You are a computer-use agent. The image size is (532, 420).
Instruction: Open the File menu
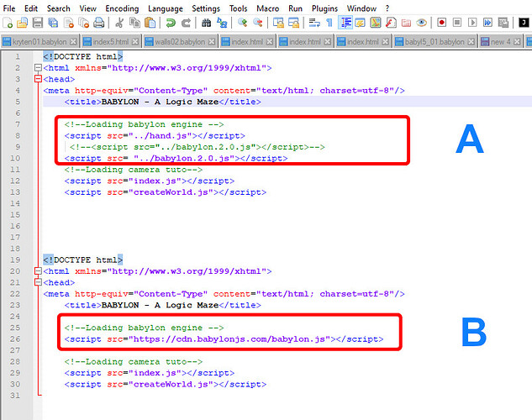coord(9,8)
